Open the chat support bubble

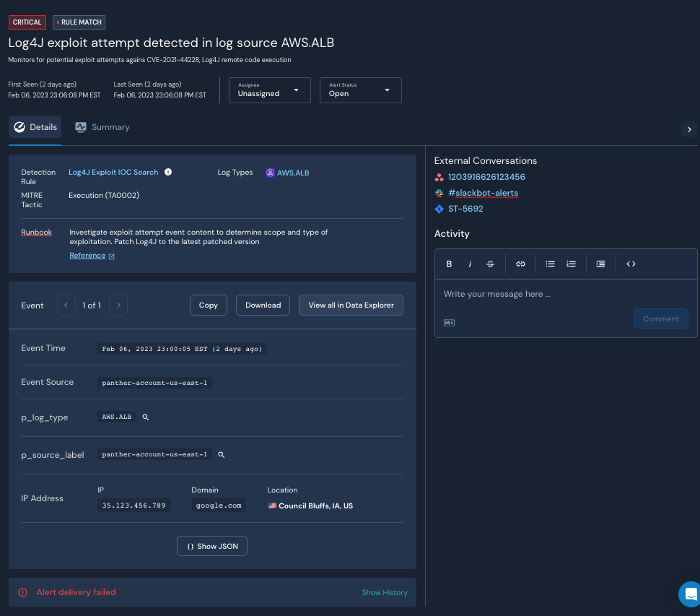click(689, 594)
